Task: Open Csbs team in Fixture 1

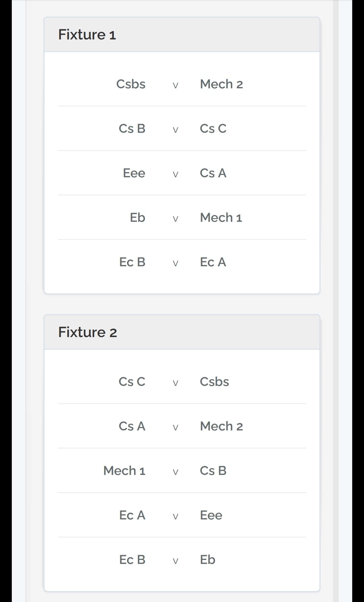Action: (131, 84)
